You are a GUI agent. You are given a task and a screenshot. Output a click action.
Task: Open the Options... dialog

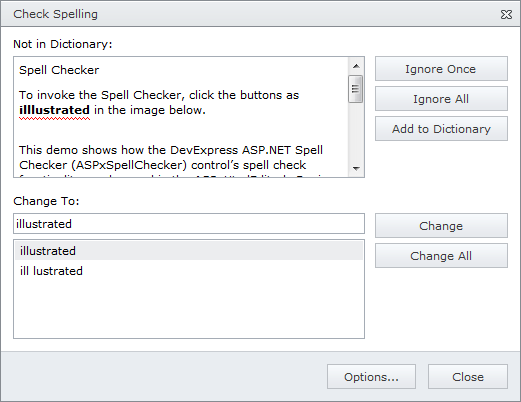[x=371, y=377]
